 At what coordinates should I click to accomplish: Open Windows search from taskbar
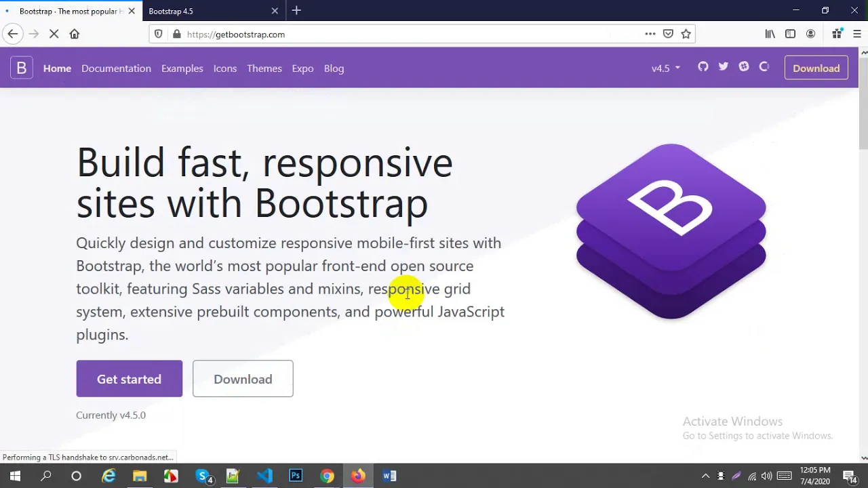pos(46,476)
